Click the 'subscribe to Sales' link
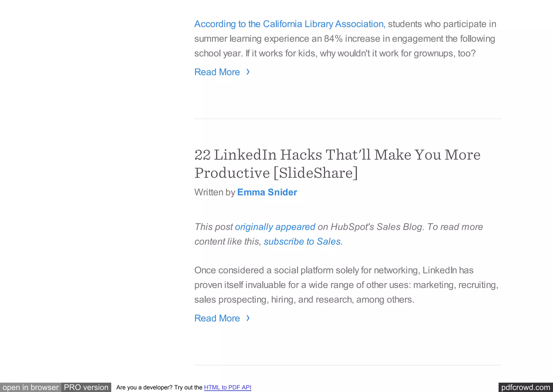The height and width of the screenshot is (392, 553). [302, 241]
